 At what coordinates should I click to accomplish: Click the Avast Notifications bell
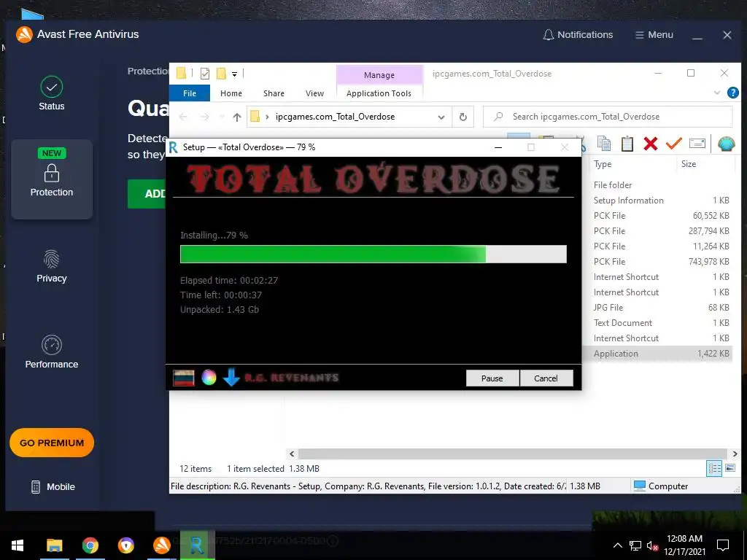578,35
